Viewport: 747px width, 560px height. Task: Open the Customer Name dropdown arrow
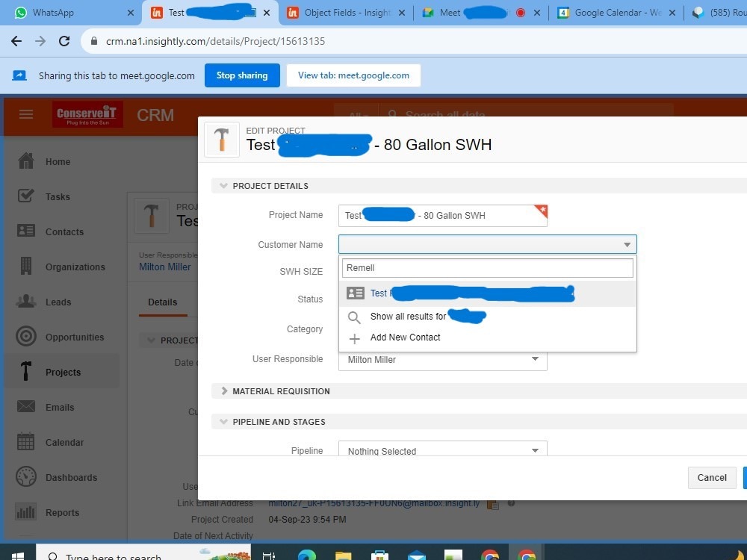[627, 245]
